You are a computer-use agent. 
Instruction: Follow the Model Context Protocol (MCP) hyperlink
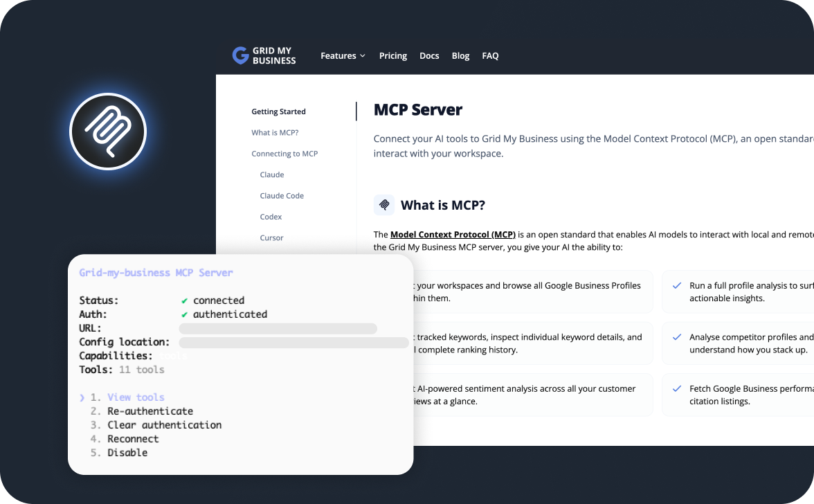453,235
